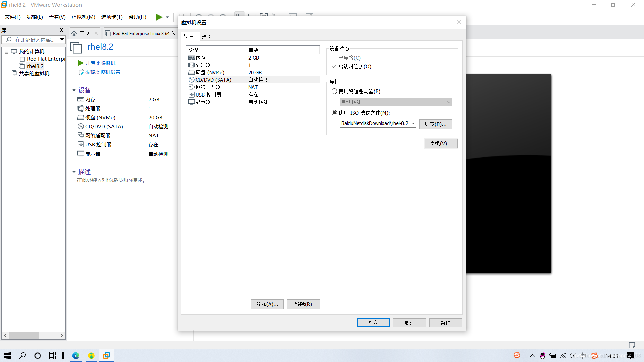Viewport: 644px width, 362px height.
Task: Select the USB 控制器 row in dialog list
Action: point(208,95)
